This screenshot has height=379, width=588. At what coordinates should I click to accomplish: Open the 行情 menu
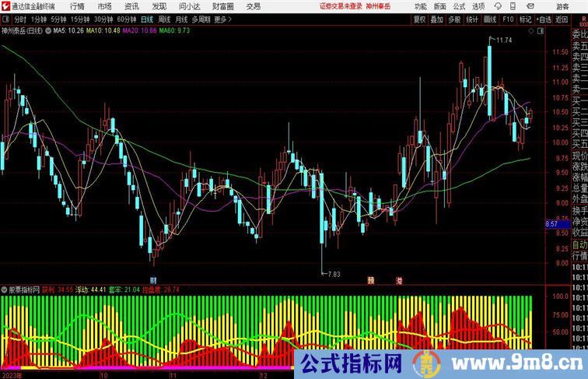point(78,6)
